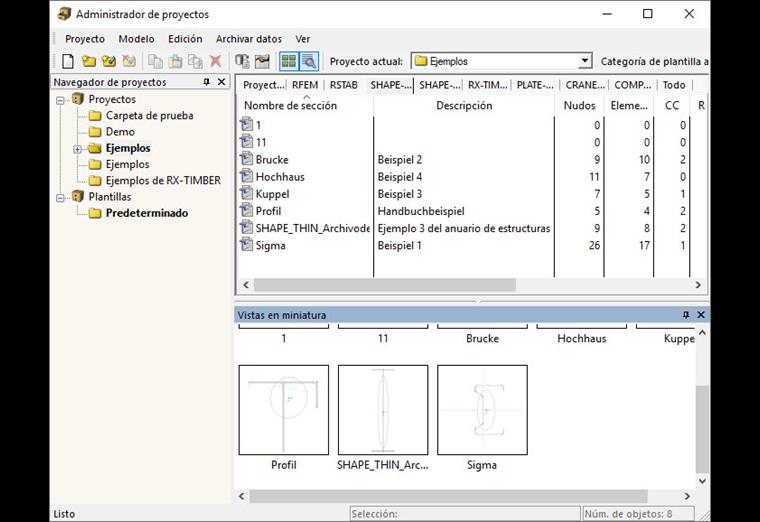Viewport: 760px width, 522px height.
Task: Select the Hochhaus section file icon
Action: [247, 176]
